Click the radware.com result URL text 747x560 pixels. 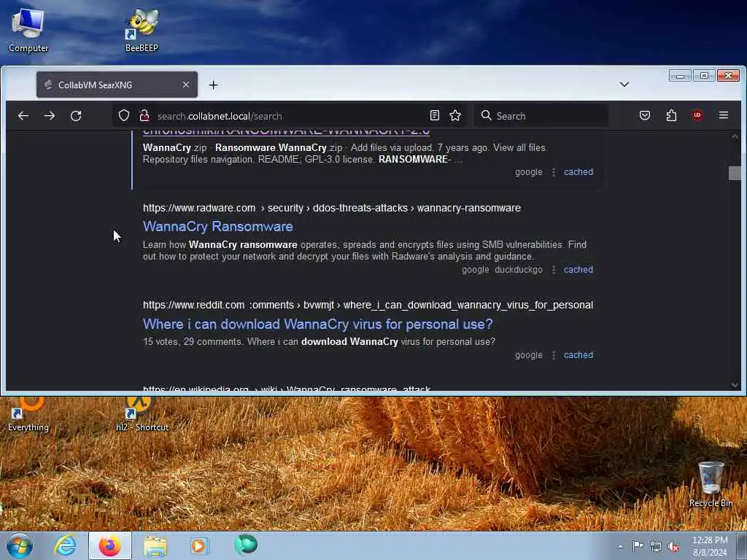332,208
